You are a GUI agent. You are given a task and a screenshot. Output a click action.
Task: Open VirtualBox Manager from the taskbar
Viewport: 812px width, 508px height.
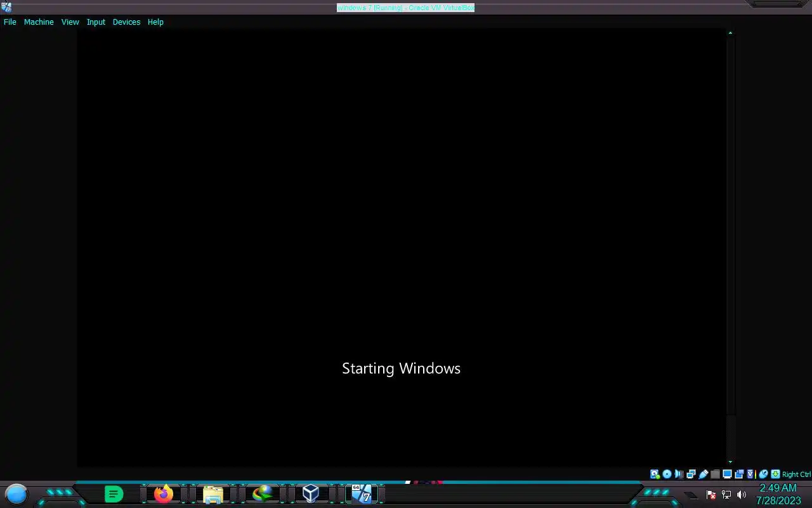point(311,493)
